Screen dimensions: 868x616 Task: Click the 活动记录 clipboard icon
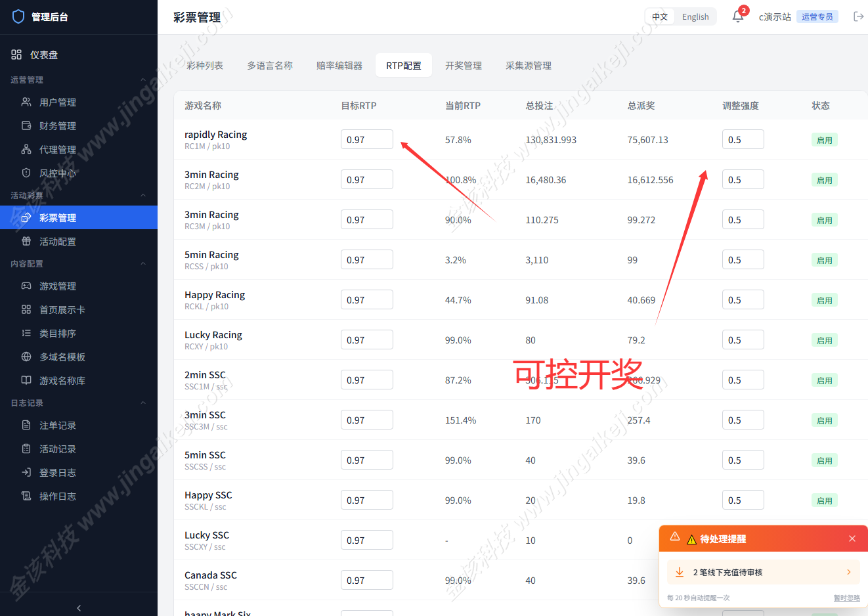[26, 449]
